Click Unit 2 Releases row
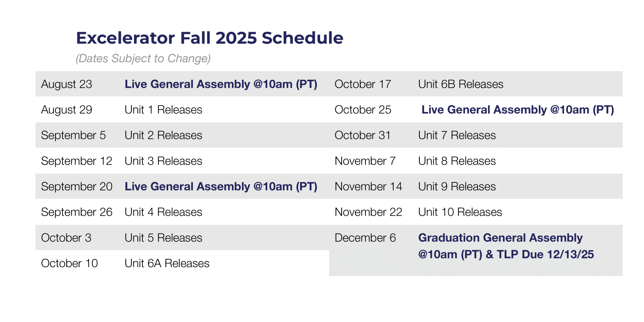 182,135
